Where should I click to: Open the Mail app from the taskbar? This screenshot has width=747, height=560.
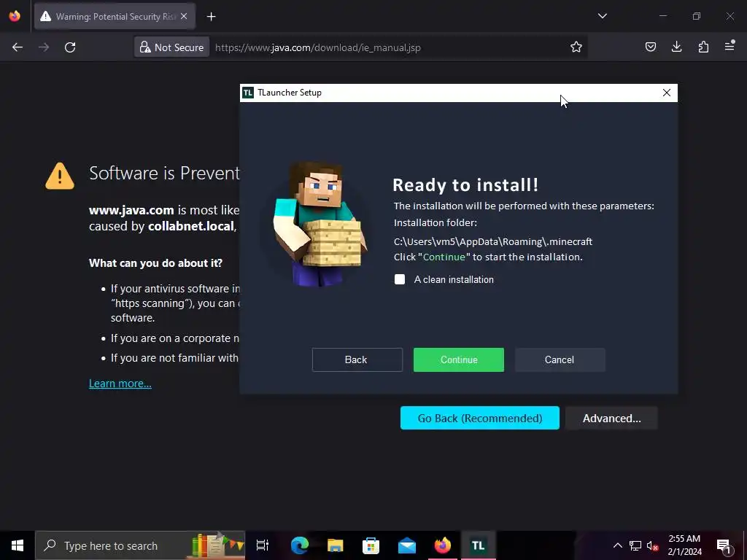[407, 545]
